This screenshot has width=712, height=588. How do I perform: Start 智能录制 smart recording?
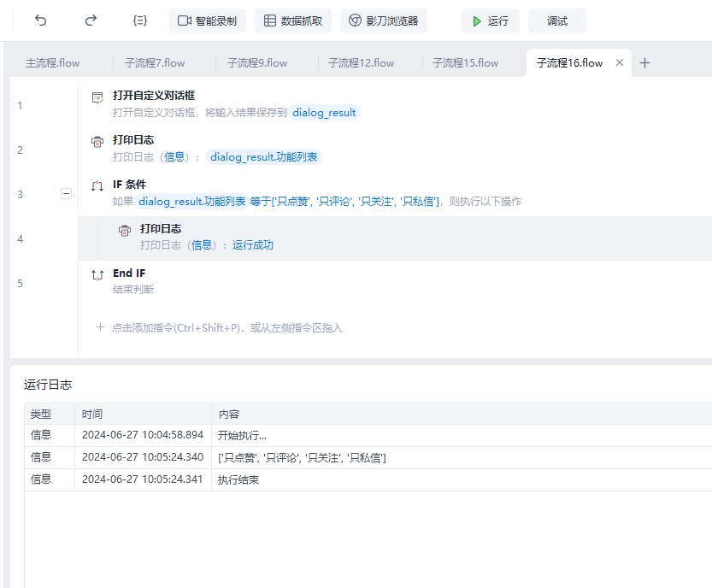pos(208,21)
